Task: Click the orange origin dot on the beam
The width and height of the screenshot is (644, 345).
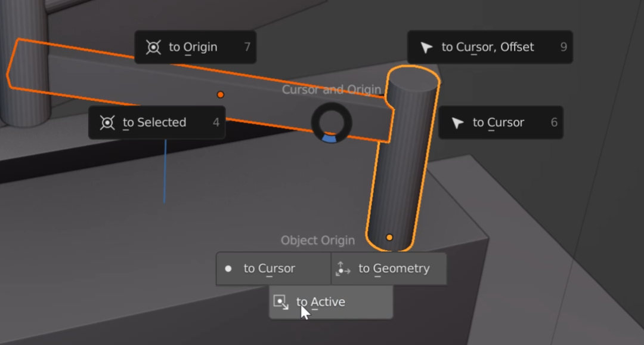Action: [221, 94]
